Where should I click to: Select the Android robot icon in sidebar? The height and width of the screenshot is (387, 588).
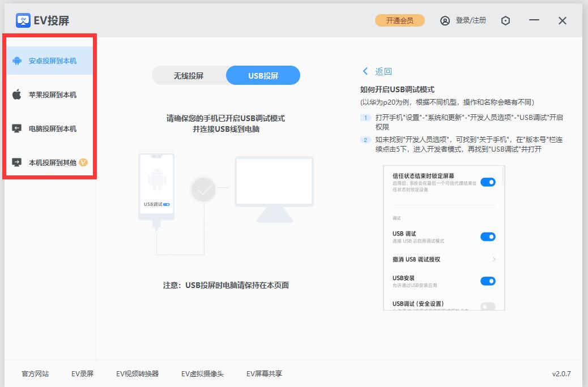[x=17, y=61]
